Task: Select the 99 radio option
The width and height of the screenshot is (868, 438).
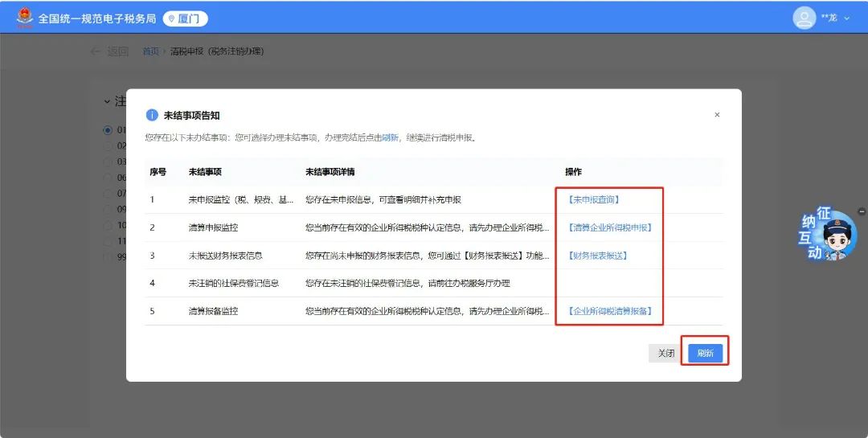Action: click(x=108, y=257)
